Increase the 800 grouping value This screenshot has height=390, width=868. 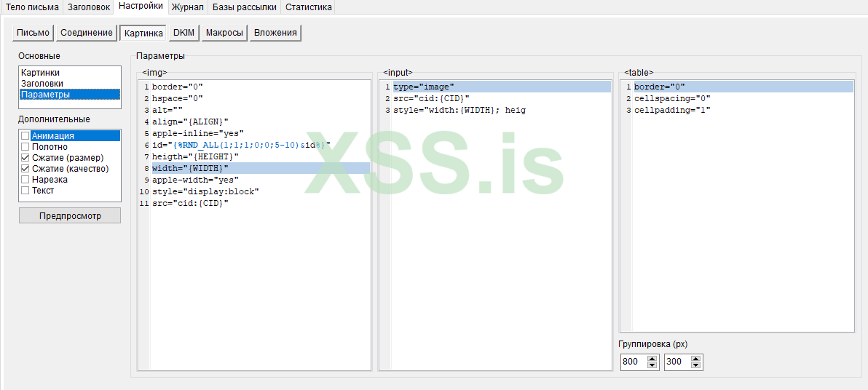652,359
